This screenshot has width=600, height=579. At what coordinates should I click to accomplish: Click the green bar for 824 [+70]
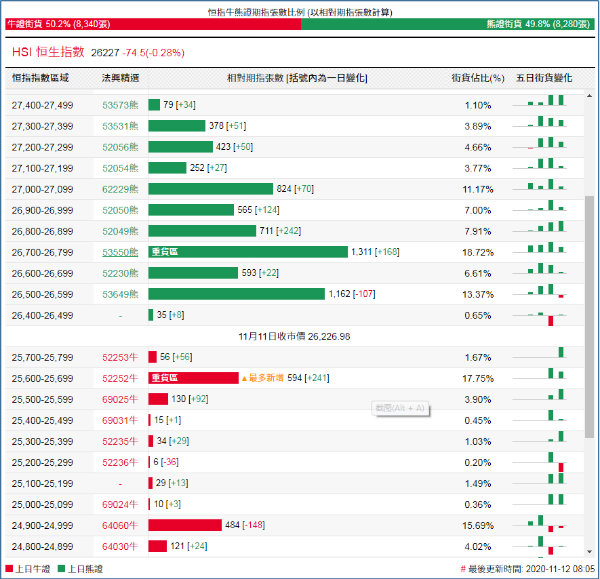[210, 189]
